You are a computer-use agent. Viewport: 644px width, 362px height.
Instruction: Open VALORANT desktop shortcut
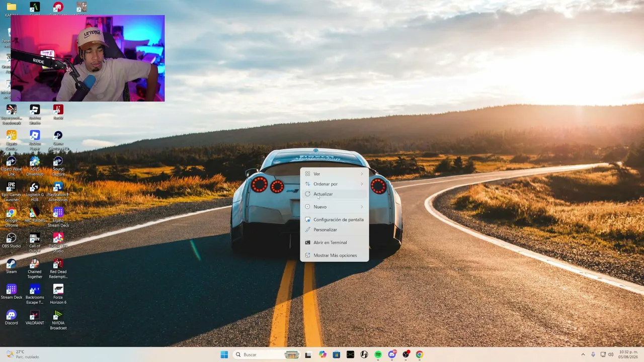point(35,318)
